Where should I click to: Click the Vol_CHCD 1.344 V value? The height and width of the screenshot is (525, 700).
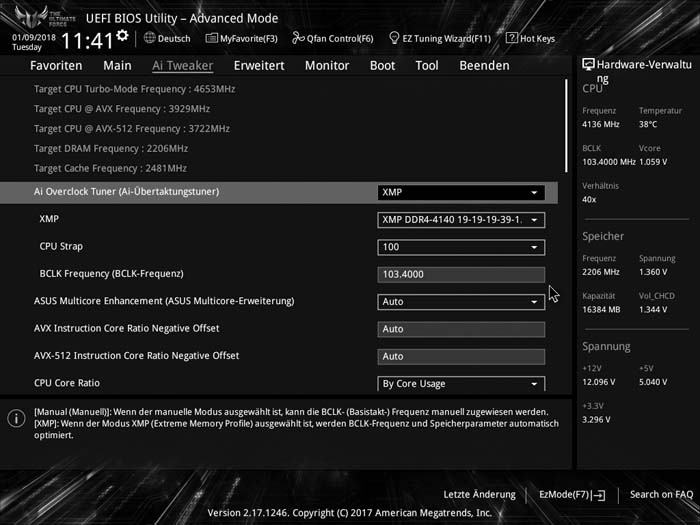653,310
